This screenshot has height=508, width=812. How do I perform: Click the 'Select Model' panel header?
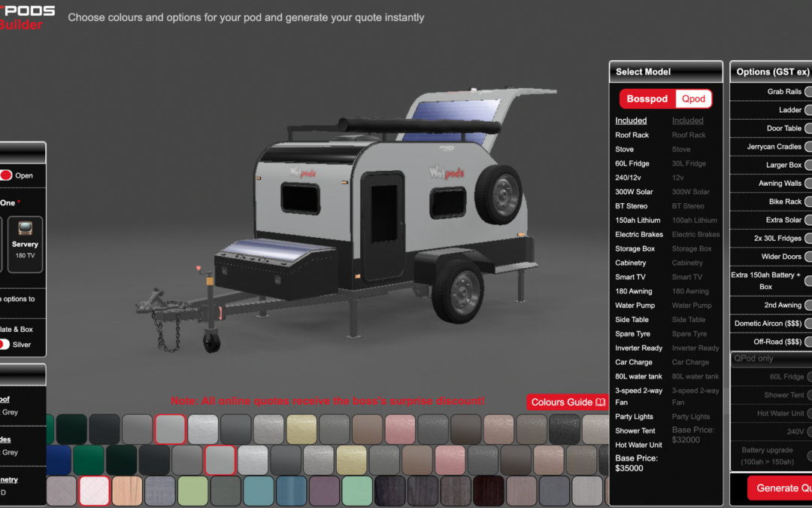[666, 72]
